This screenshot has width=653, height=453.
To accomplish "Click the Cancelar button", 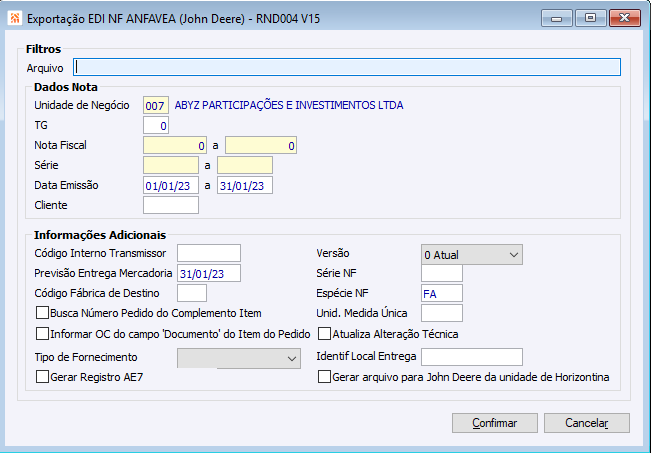I will point(587,423).
